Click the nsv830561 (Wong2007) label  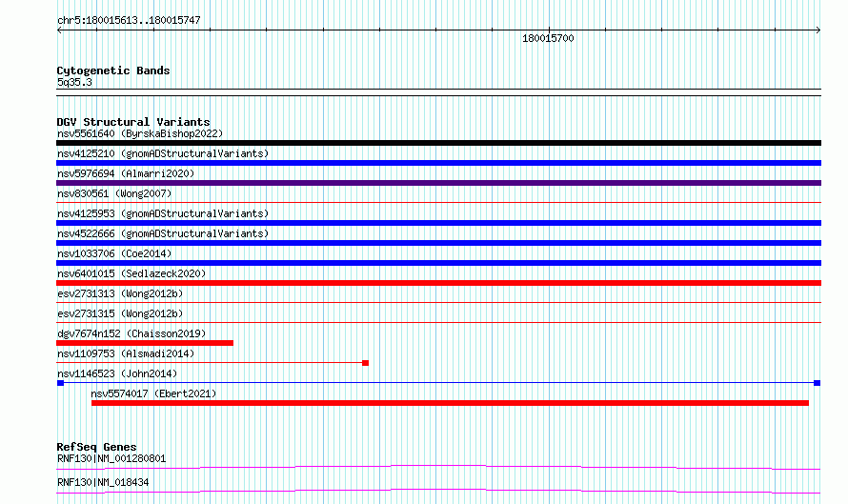click(114, 193)
